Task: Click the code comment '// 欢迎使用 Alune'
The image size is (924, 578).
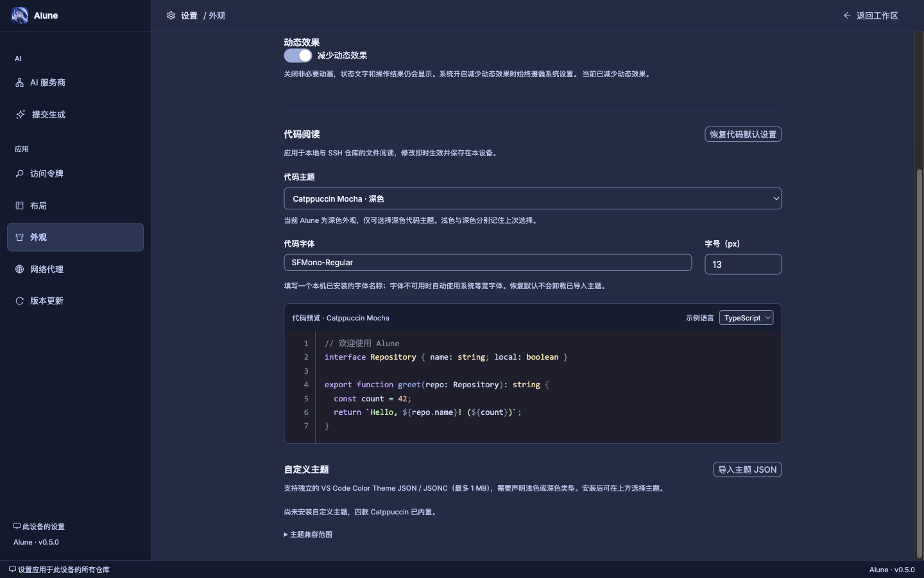Action: [x=362, y=344]
